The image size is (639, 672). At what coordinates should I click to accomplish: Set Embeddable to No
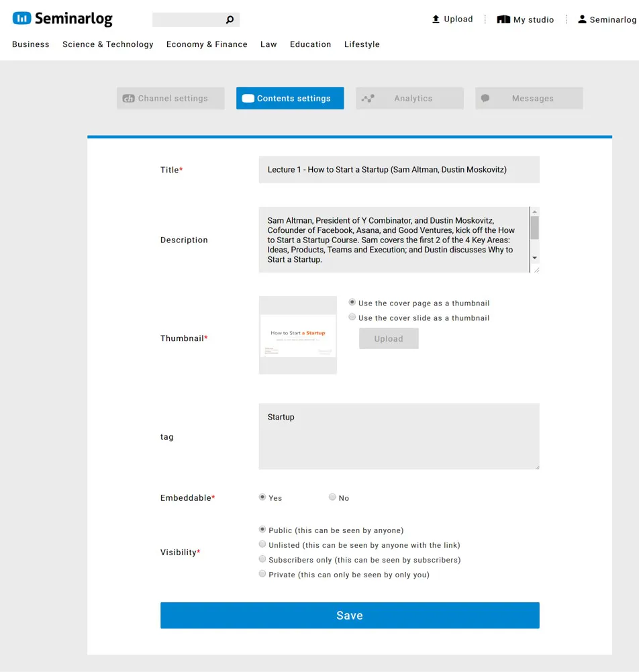pos(332,497)
